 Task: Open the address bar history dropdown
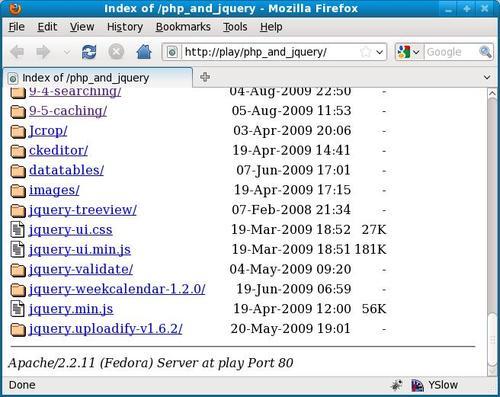coord(379,52)
